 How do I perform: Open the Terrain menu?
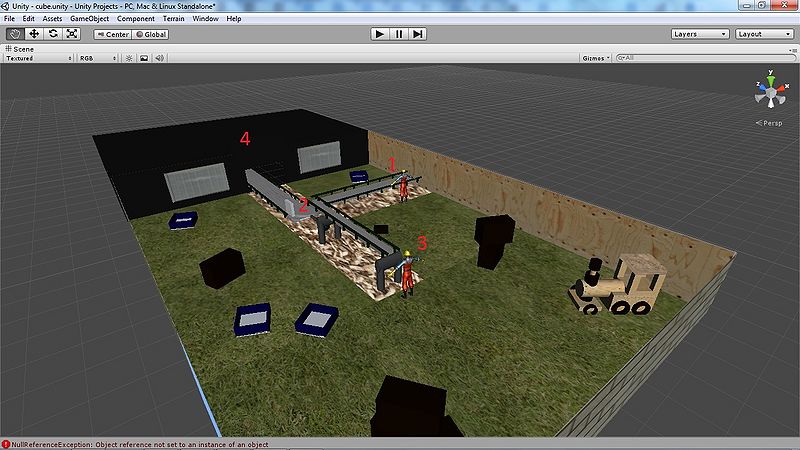tap(173, 19)
